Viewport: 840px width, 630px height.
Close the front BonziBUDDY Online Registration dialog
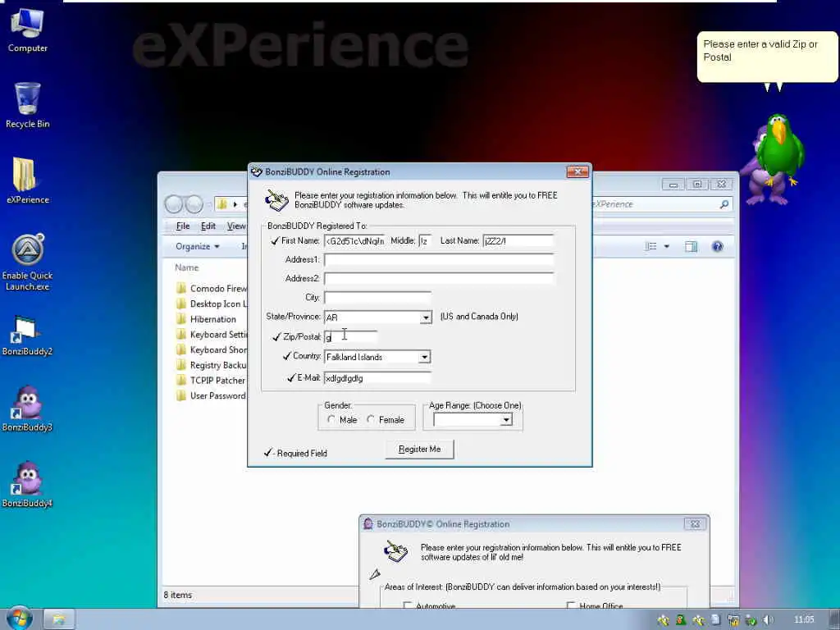pyautogui.click(x=577, y=171)
